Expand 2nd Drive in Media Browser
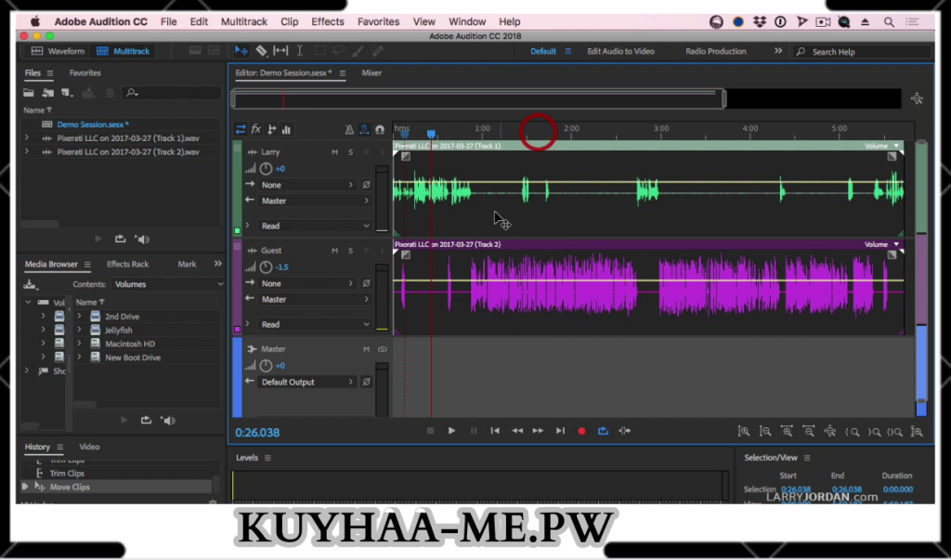Image resolution: width=951 pixels, height=560 pixels. click(79, 316)
